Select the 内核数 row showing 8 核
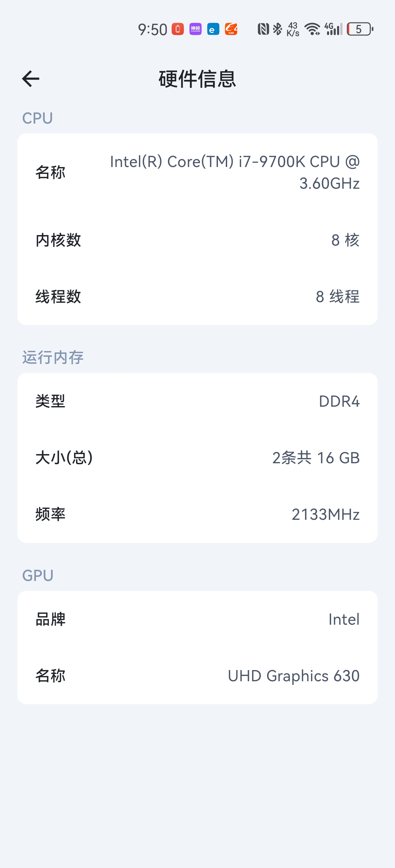Viewport: 395px width, 868px height. point(197,240)
